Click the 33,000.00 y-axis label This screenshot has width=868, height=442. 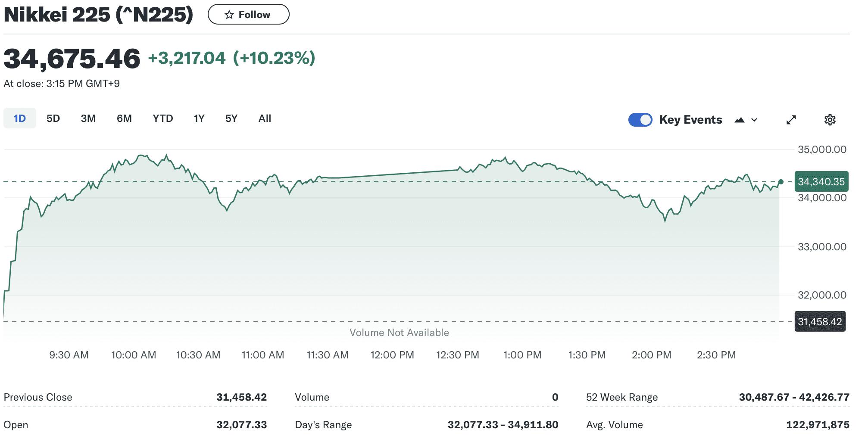click(822, 247)
